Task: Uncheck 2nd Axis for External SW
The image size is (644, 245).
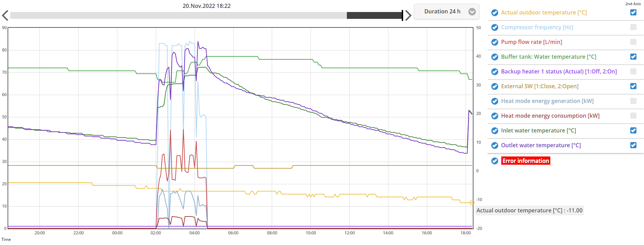Action: 633,86
